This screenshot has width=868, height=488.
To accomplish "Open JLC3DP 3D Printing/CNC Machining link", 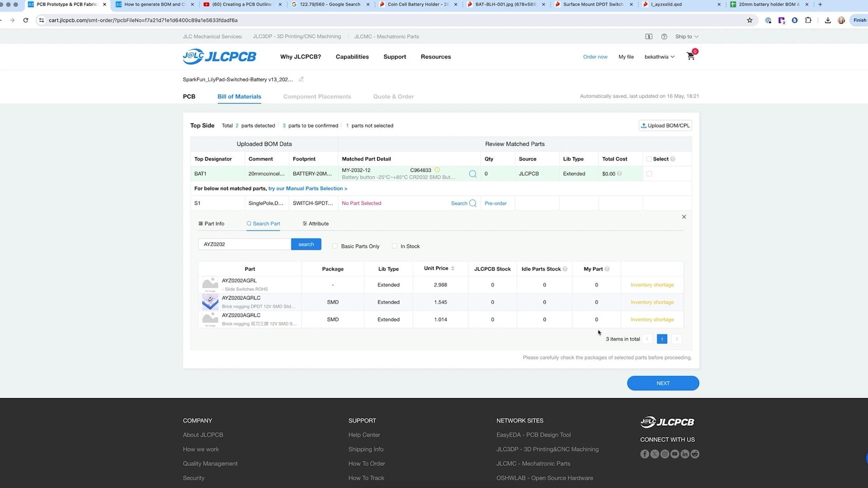I will pos(297,37).
